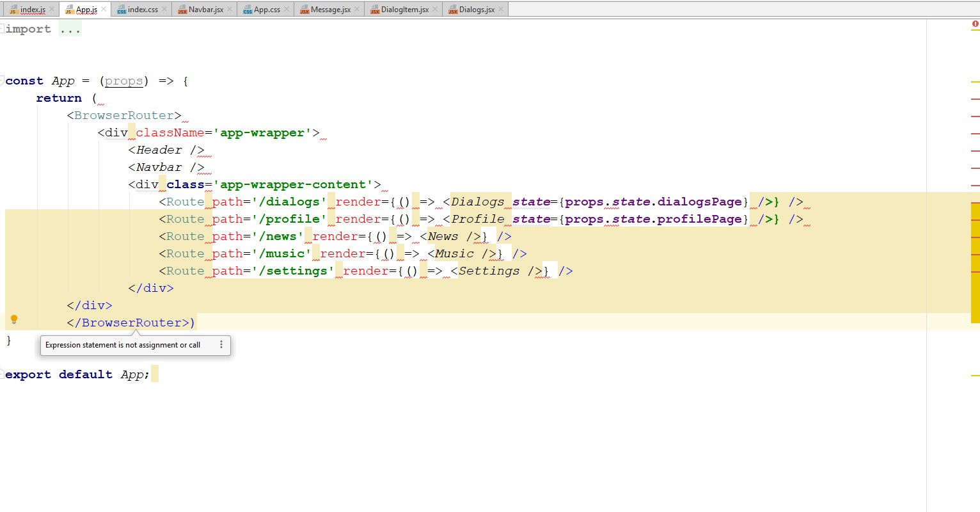Click the '/music' route path string

[281, 254]
